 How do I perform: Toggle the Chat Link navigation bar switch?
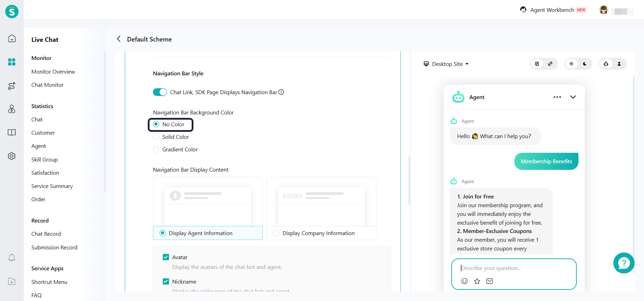coord(160,92)
